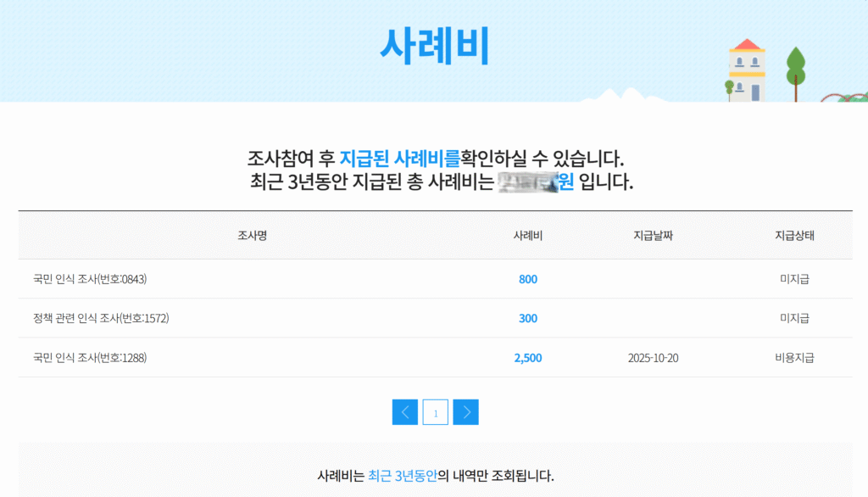Click the 비용지급 status
This screenshot has height=497, width=868.
pos(794,358)
